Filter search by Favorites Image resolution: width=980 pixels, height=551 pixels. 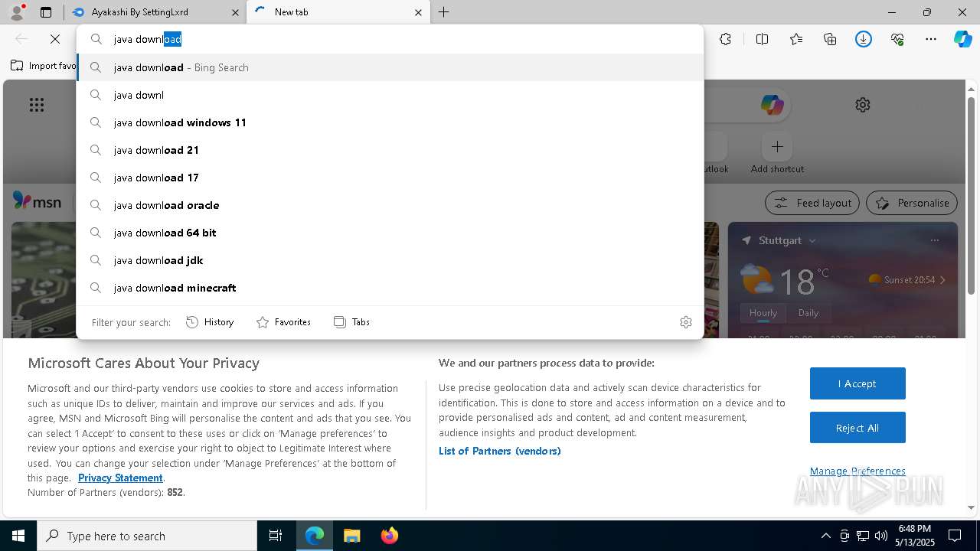(284, 322)
